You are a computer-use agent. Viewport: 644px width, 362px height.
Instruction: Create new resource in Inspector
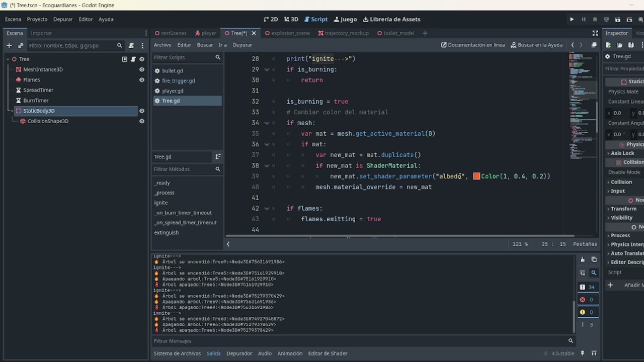tap(608, 45)
